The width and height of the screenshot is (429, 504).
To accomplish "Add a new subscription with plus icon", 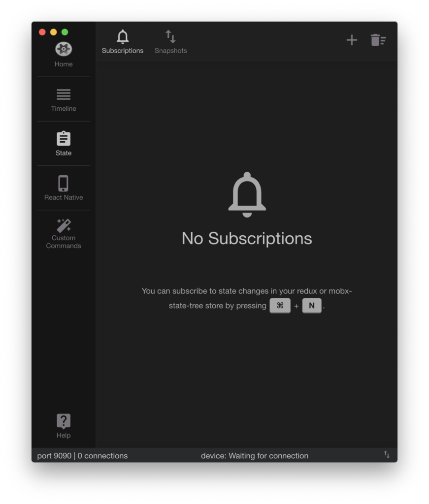I will click(352, 40).
